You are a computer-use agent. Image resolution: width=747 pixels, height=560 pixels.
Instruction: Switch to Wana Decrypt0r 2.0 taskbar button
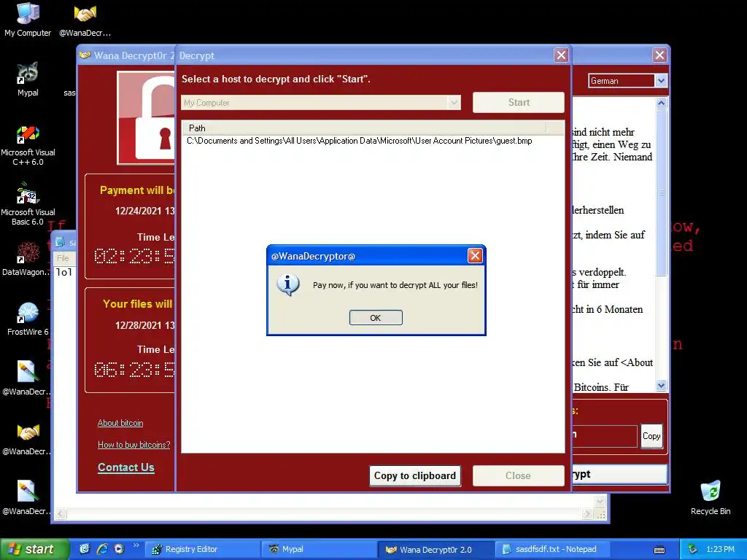(436, 549)
